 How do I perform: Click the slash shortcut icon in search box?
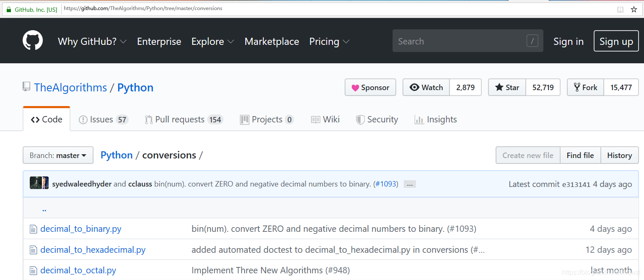[x=532, y=41]
